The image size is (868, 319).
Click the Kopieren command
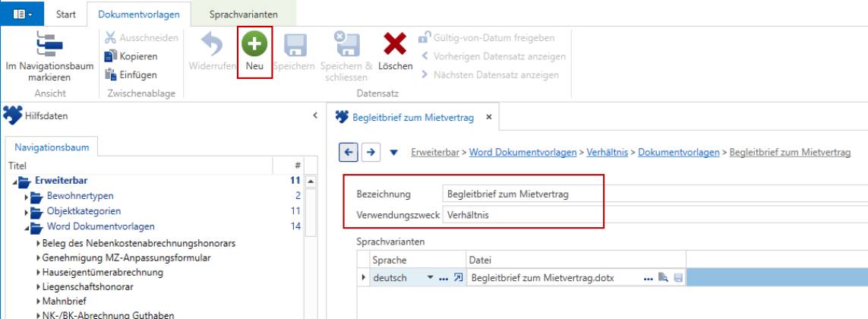tap(131, 56)
